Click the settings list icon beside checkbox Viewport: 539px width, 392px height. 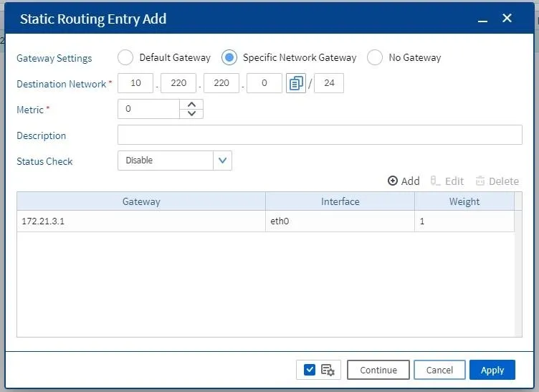(x=328, y=370)
